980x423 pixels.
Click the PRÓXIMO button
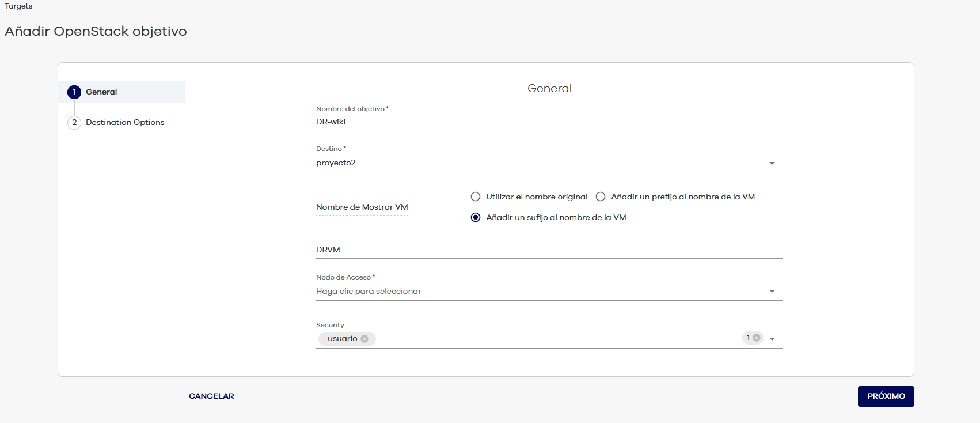886,396
